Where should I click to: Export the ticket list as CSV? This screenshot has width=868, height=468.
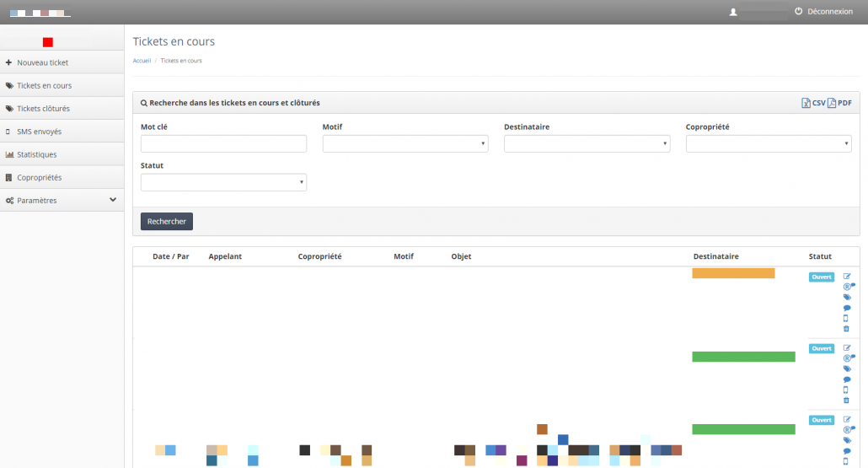point(813,103)
